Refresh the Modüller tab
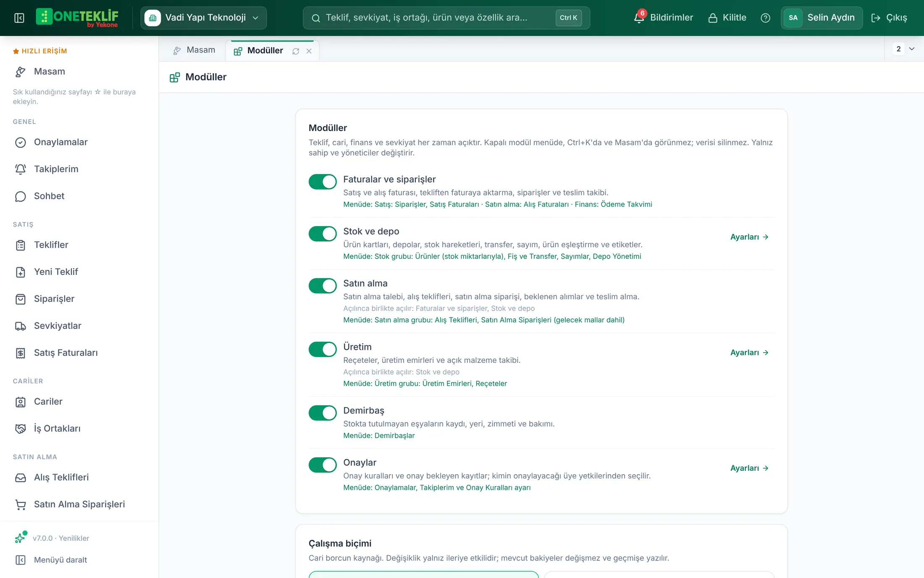This screenshot has width=924, height=578. click(x=296, y=51)
